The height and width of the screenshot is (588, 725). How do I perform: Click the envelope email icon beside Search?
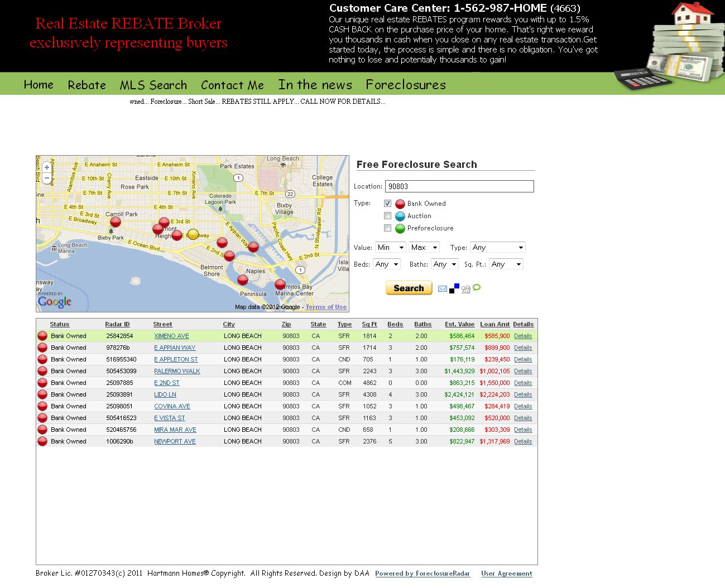coord(442,288)
